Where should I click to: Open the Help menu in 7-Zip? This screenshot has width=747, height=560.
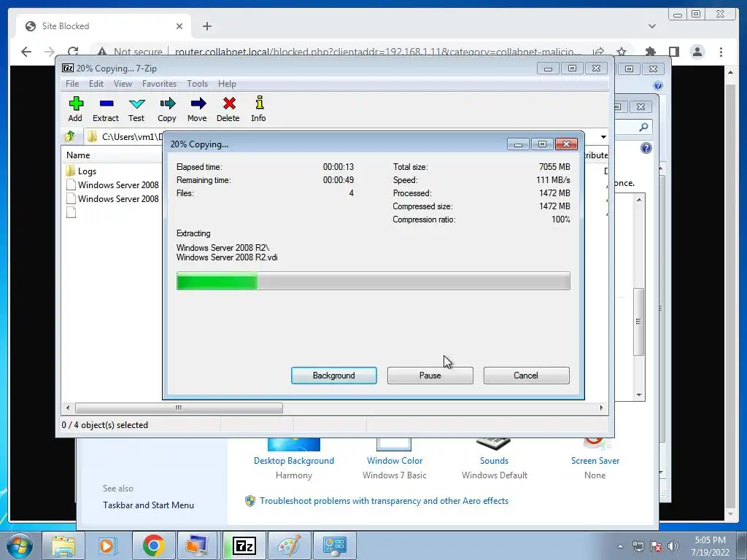click(x=227, y=84)
